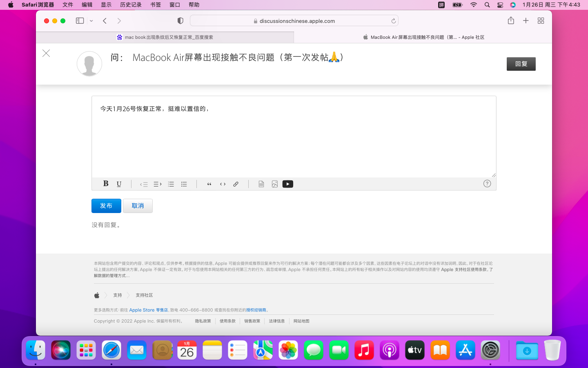The image size is (588, 368).
Task: Click the 取消 button
Action: [x=138, y=206]
